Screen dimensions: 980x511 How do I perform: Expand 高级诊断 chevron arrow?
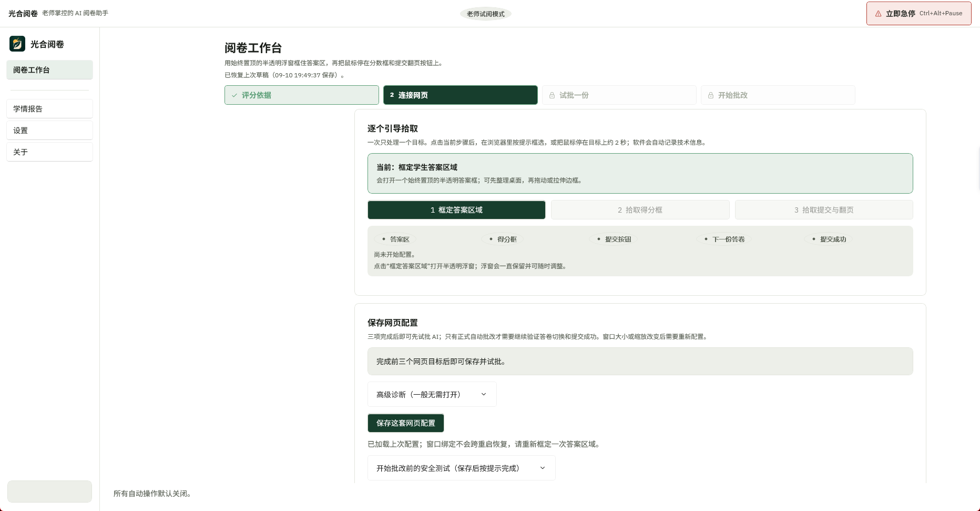click(484, 394)
